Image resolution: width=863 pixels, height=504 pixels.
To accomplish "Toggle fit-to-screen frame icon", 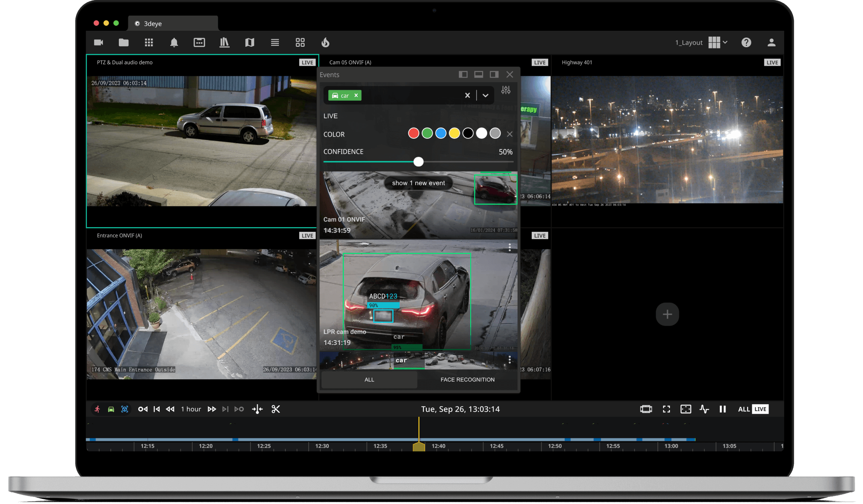I will point(686,409).
